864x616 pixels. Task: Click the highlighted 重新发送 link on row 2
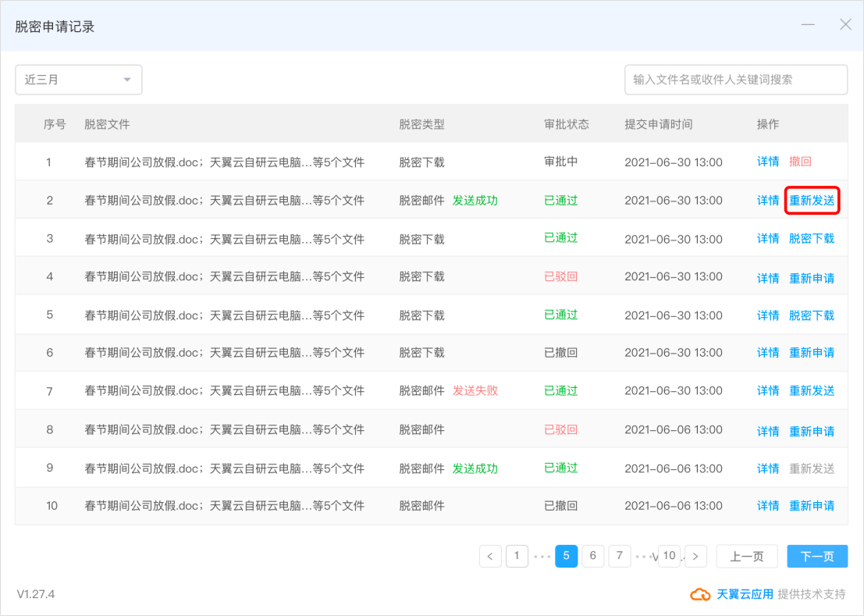[812, 200]
